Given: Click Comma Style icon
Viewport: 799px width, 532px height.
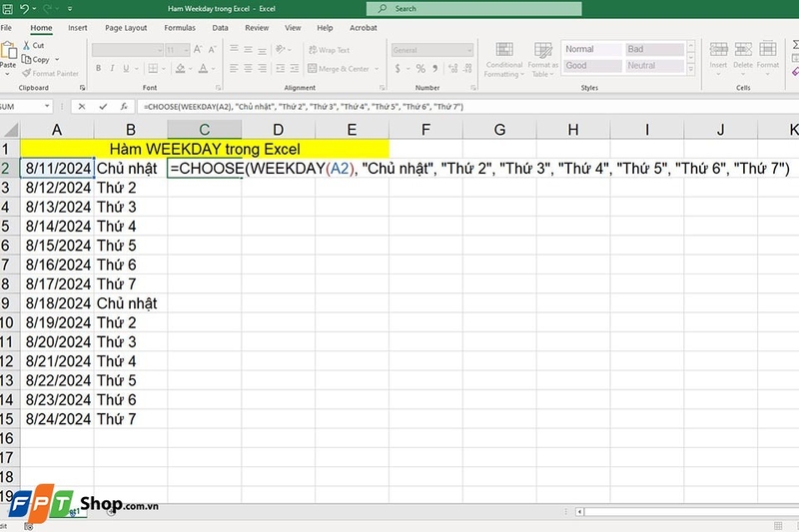Looking at the screenshot, I should pyautogui.click(x=435, y=68).
